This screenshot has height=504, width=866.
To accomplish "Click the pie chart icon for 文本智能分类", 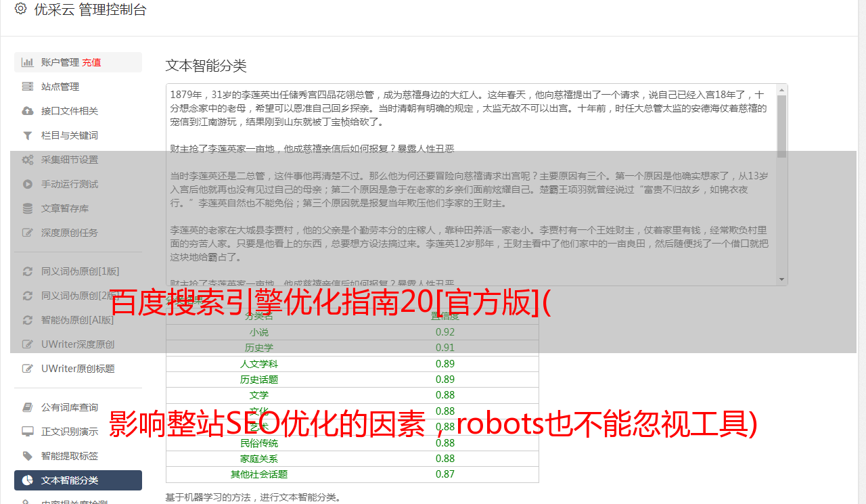I will point(27,480).
